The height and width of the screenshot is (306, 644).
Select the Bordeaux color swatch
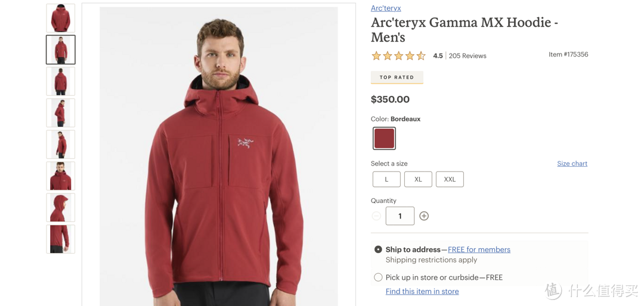coord(385,138)
